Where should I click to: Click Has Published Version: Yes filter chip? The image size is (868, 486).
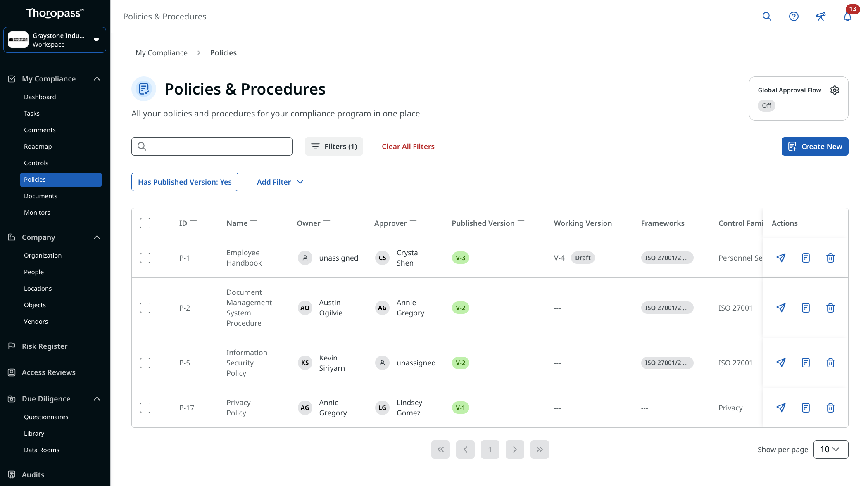click(x=185, y=182)
